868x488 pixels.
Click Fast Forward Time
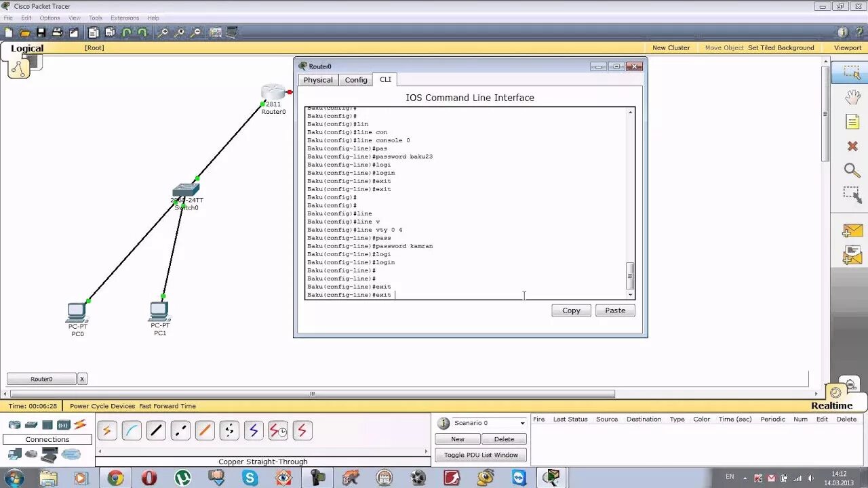(167, 406)
